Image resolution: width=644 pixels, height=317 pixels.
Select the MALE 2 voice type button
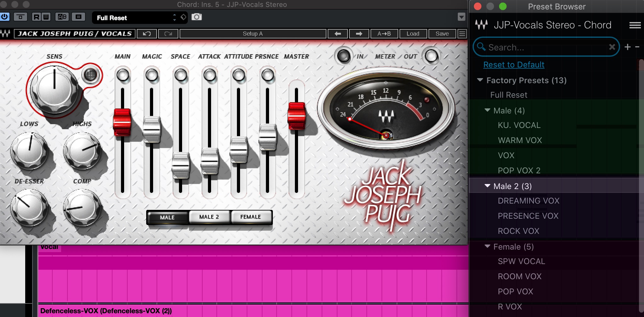[x=209, y=217]
